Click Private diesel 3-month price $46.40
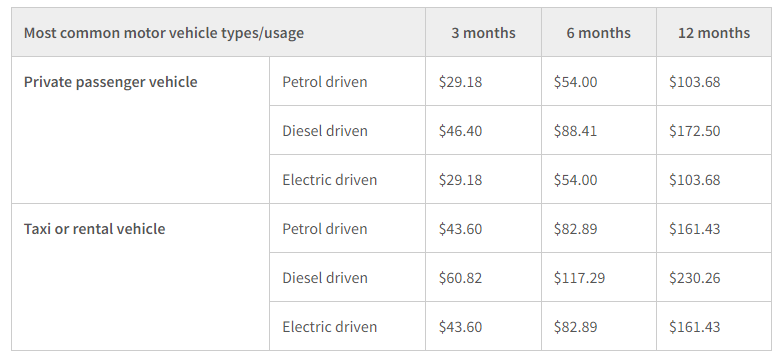Image resolution: width=780 pixels, height=361 pixels. pyautogui.click(x=483, y=130)
